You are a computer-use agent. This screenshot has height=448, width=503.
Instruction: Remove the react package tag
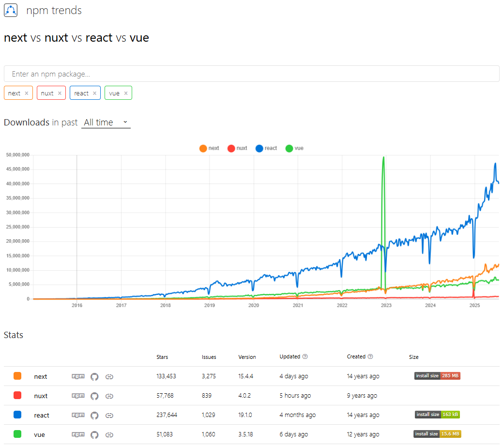pyautogui.click(x=94, y=93)
